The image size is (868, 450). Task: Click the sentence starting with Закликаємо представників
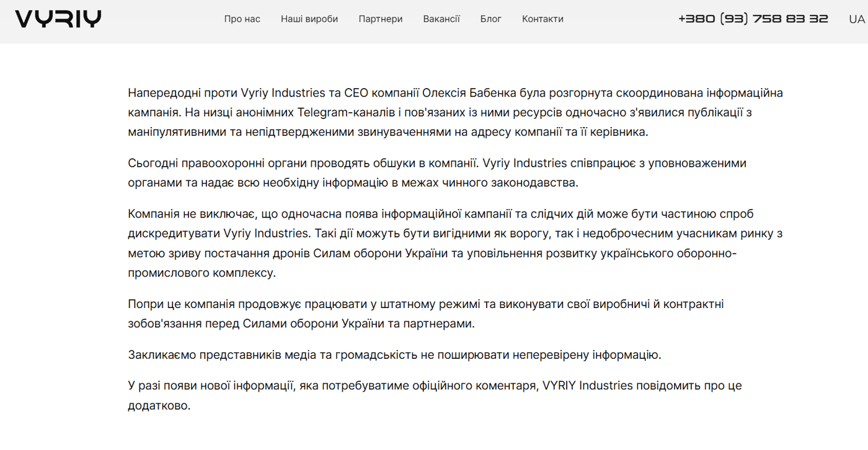pos(394,355)
